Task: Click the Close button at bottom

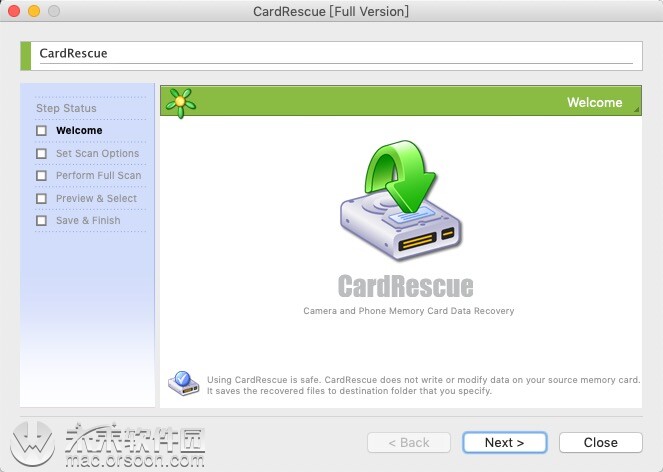Action: point(601,442)
